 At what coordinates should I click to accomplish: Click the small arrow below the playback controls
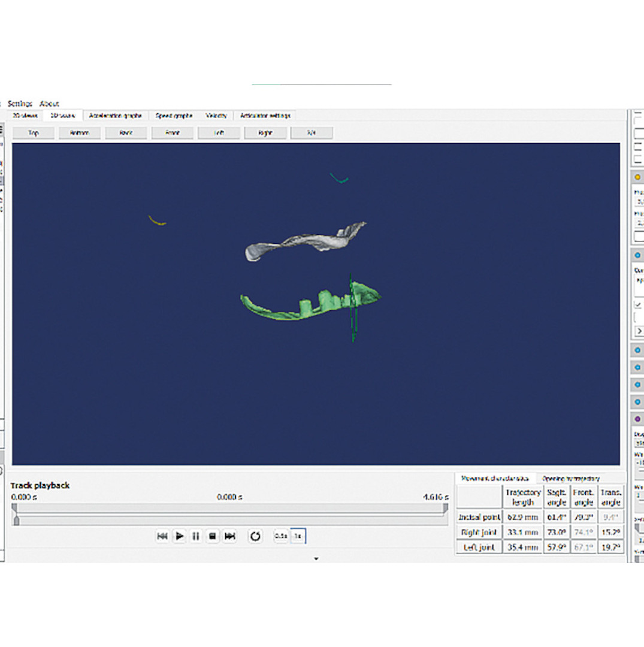pyautogui.click(x=316, y=558)
